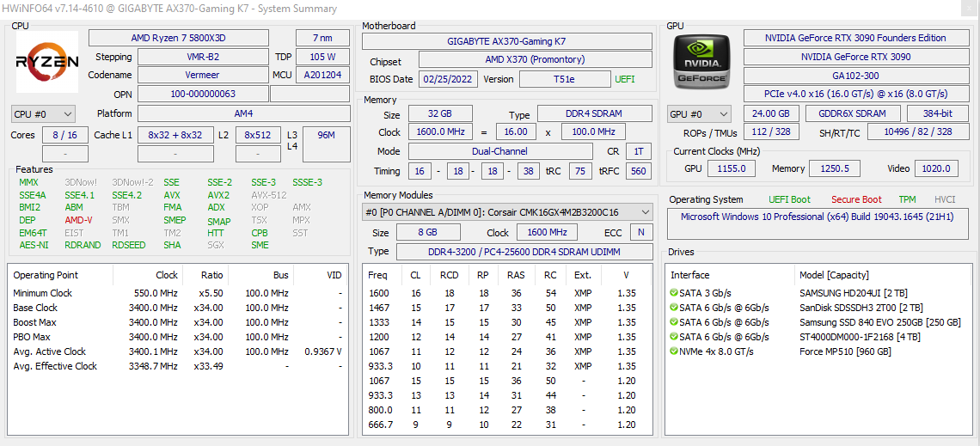Click the green check beside NVMe 4x 8.0 GT/s

(x=673, y=351)
